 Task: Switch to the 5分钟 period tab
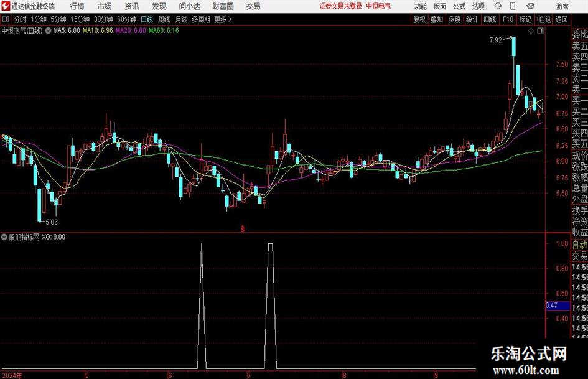point(58,19)
